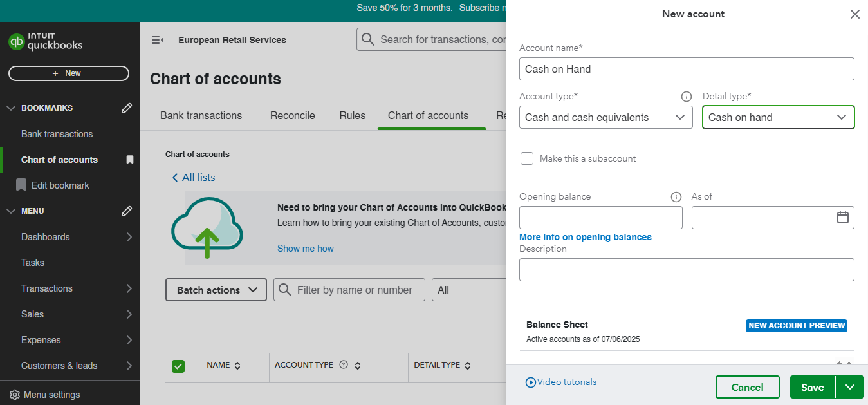Screen dimensions: 868x405
Task: Click the search transactions field
Action: tap(432, 39)
